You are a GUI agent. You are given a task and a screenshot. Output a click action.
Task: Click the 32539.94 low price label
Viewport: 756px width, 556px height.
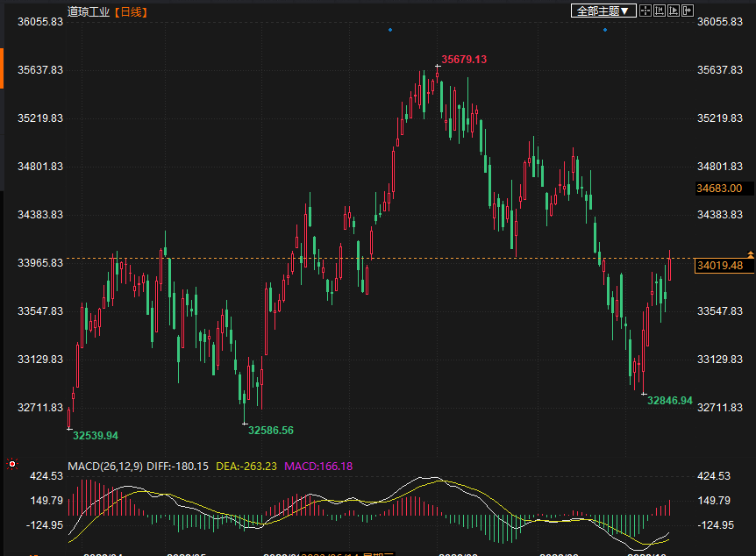(x=96, y=435)
